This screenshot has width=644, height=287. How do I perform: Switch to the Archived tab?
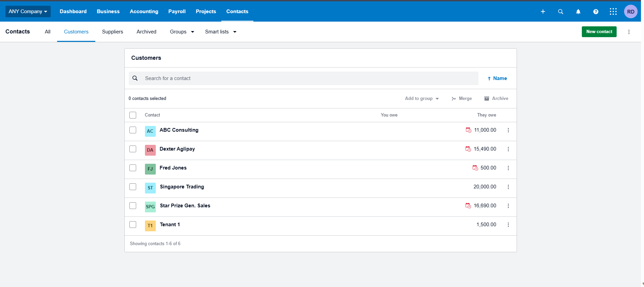tap(146, 32)
